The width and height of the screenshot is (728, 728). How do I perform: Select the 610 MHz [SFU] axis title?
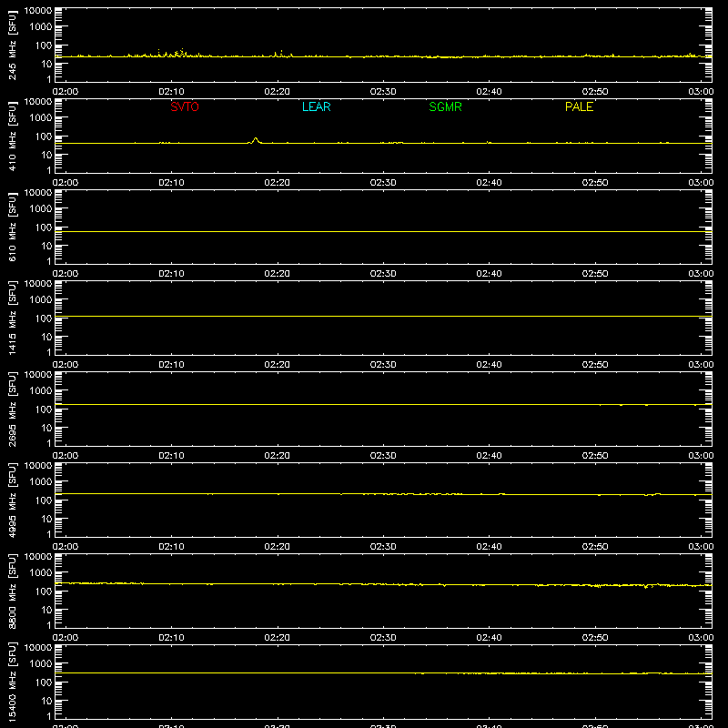12,227
